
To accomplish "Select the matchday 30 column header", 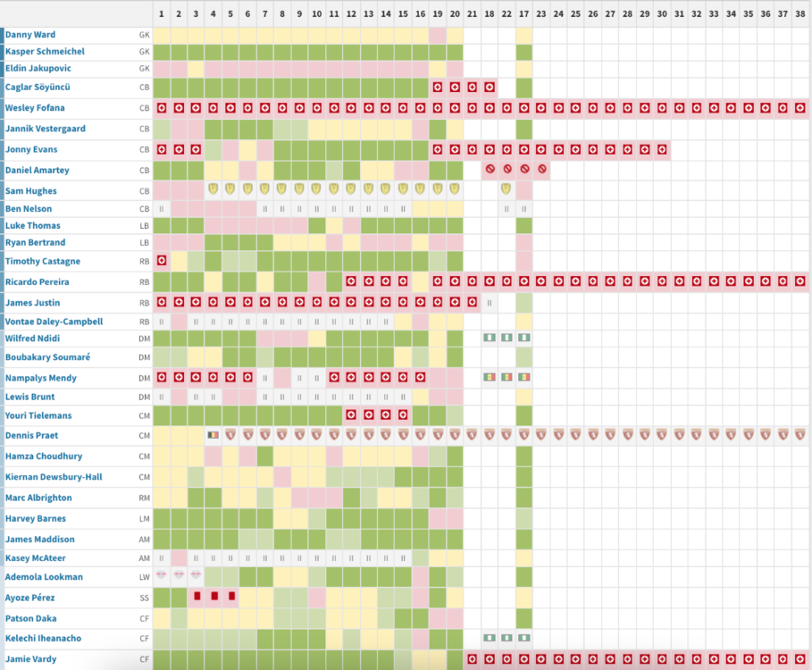I will [662, 14].
